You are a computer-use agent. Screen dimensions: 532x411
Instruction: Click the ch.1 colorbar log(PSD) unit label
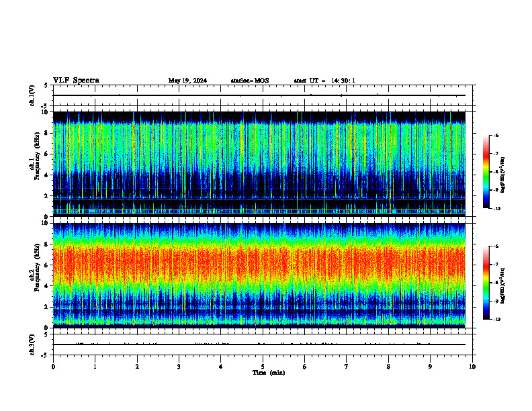point(503,175)
